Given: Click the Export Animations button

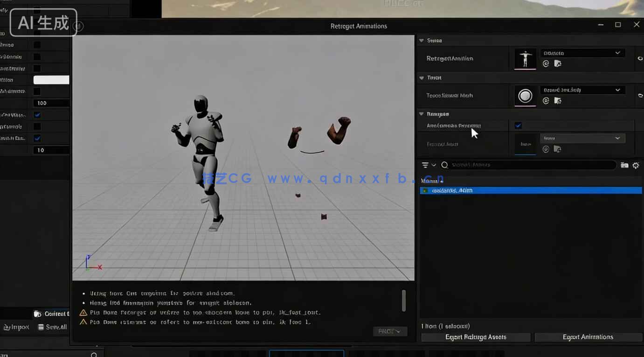Looking at the screenshot, I should 588,337.
